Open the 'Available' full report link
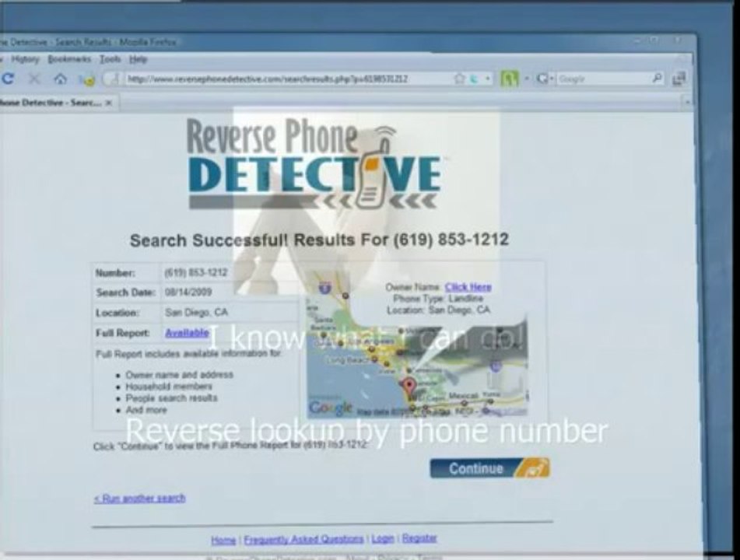Screen dimensions: 740x560 tap(187, 333)
